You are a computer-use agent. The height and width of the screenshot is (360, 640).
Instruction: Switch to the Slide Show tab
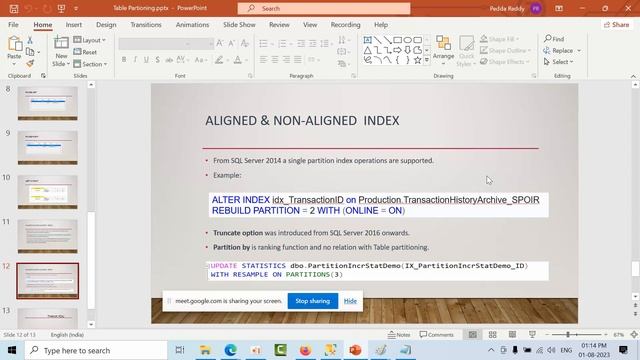(239, 24)
